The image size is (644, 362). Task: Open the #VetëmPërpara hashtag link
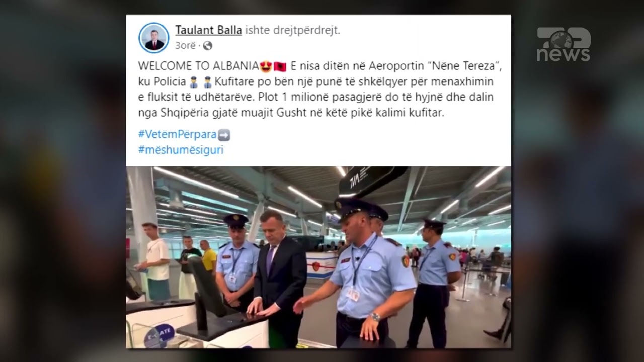point(177,135)
